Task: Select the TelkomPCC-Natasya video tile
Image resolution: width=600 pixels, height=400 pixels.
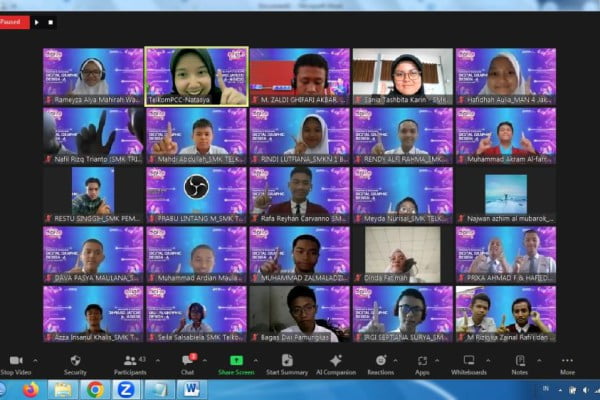Action: coord(196,75)
